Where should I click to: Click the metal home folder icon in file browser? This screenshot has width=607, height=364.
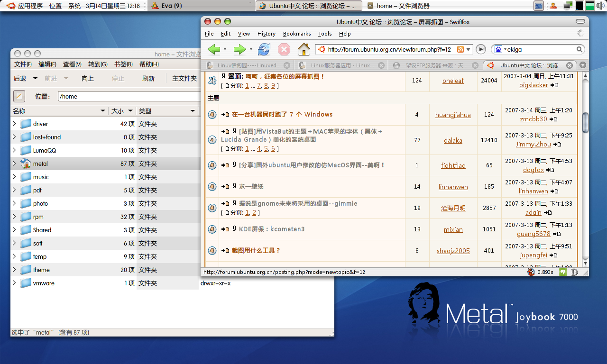click(26, 164)
